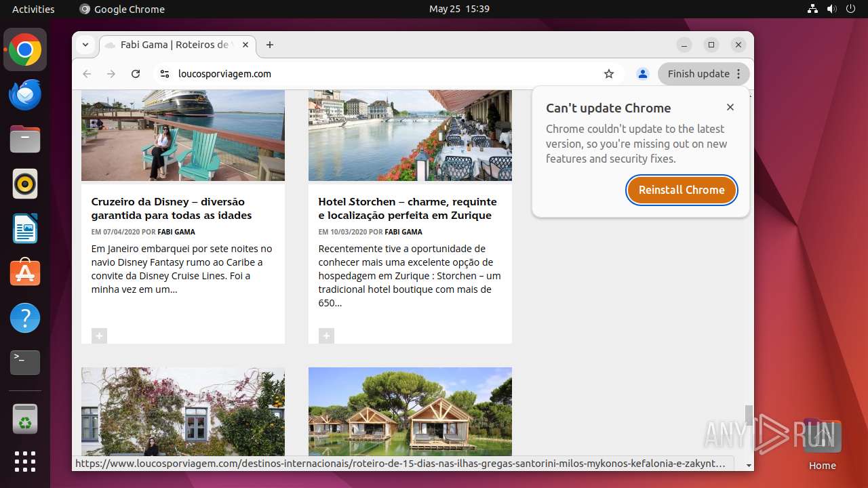Screen dimensions: 868x488
Task: Click the Hotel Storchen excerpt text
Action: click(x=410, y=276)
